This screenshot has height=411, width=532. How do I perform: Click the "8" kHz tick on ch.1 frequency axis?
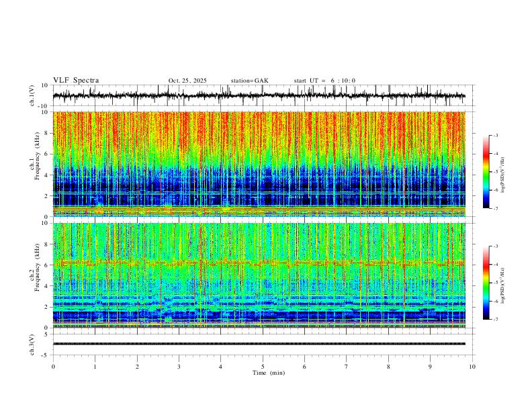pyautogui.click(x=47, y=133)
